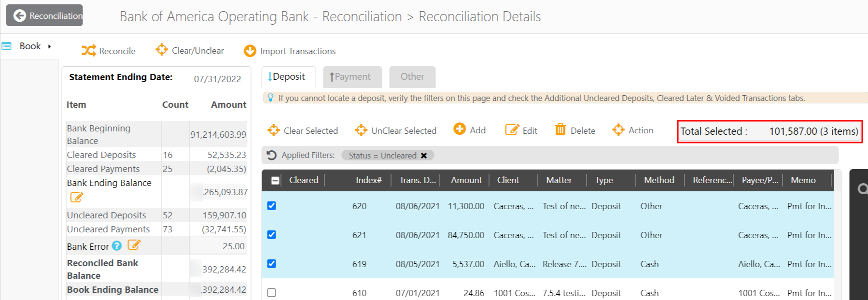Switch to the Payment tab
This screenshot has width=868, height=300.
point(352,77)
